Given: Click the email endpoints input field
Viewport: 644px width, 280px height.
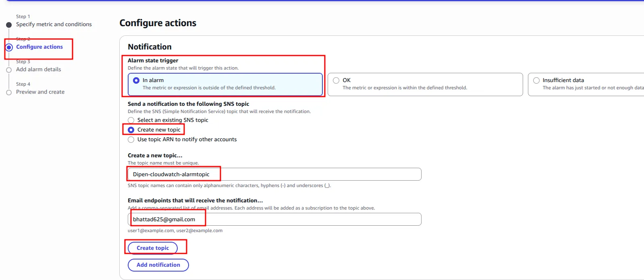Looking at the screenshot, I should [274, 219].
